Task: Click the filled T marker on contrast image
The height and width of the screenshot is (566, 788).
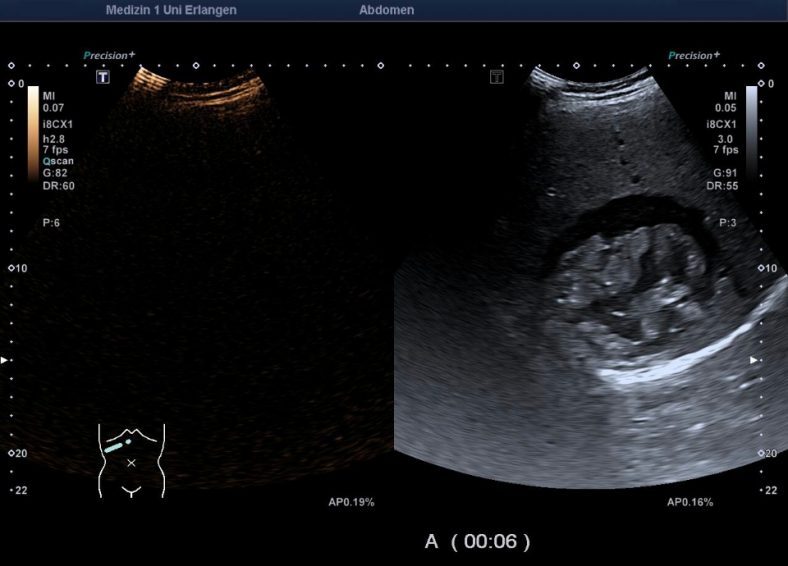Action: pos(102,77)
